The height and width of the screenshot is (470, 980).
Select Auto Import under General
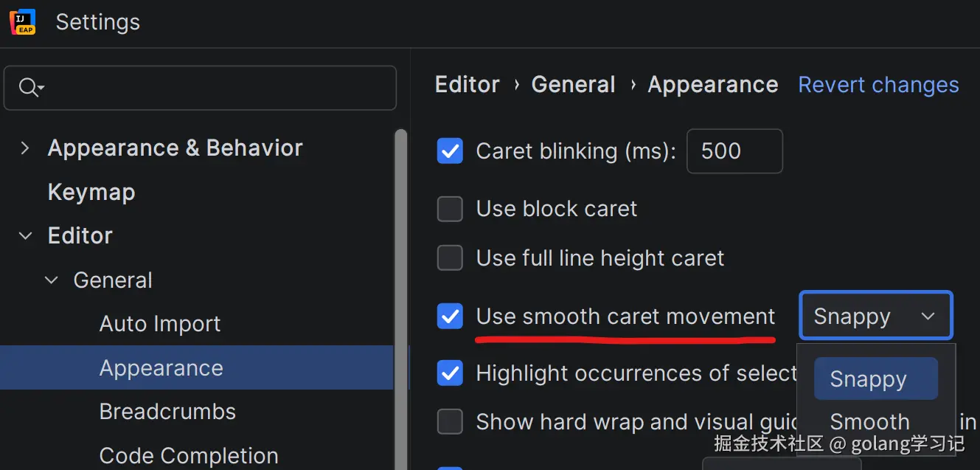coord(160,324)
